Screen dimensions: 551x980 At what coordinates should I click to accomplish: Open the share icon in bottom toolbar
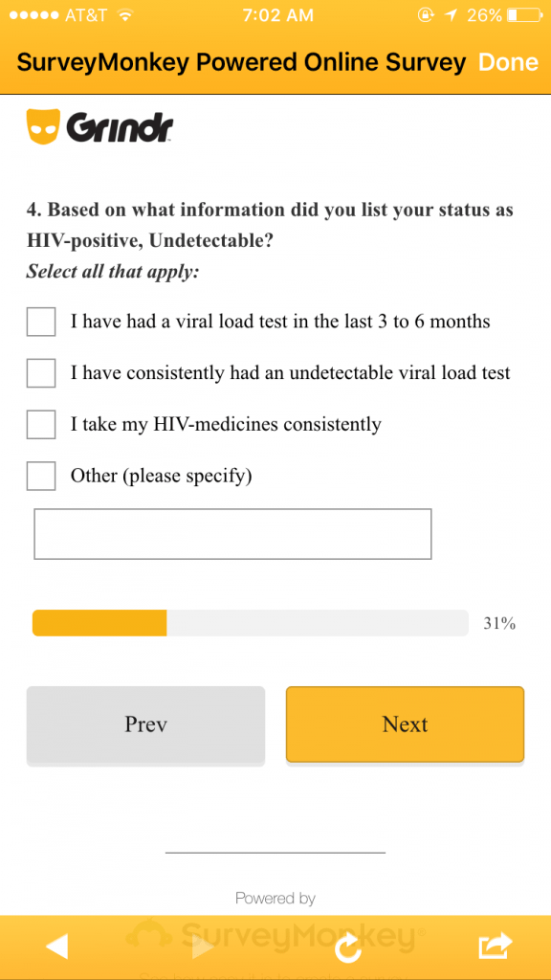click(496, 946)
